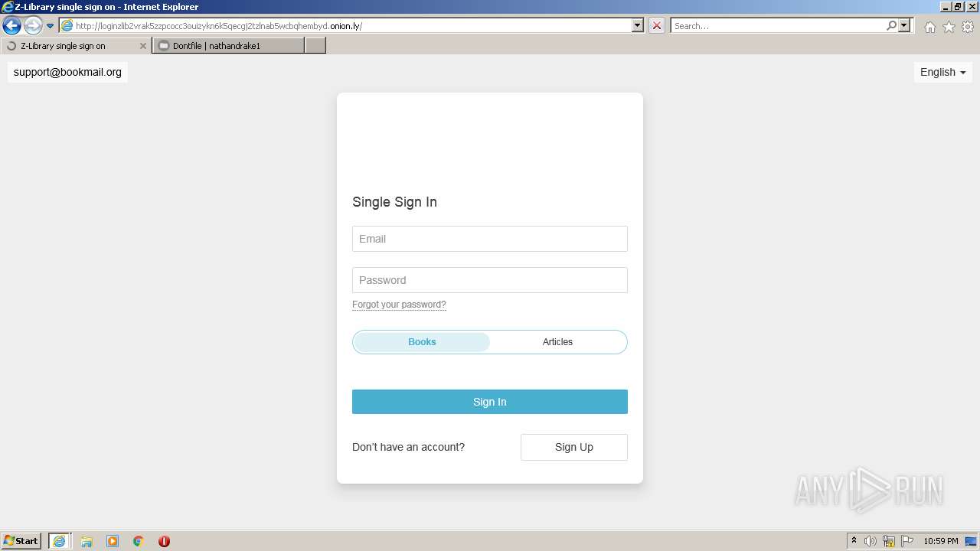Click the blue Sign In button
980x551 pixels.
coord(490,402)
